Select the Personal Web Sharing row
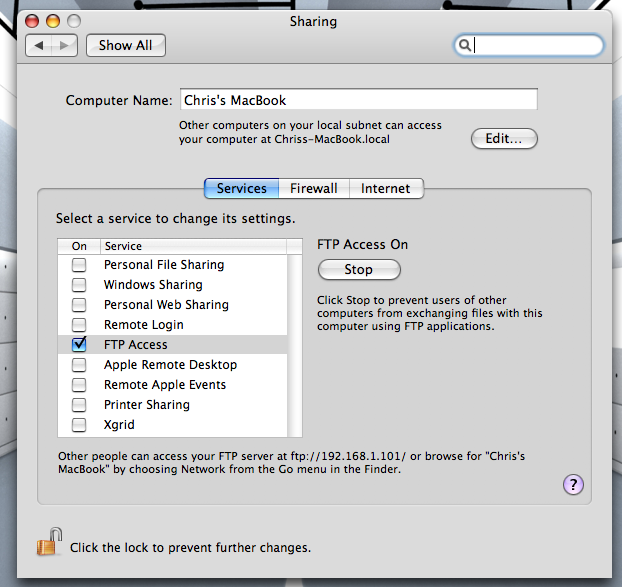 tap(173, 305)
